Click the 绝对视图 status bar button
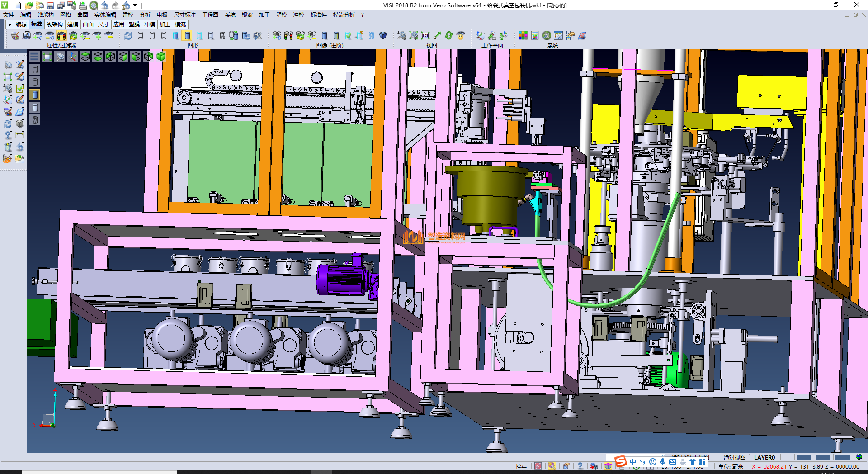This screenshot has height=474, width=868. [x=734, y=457]
